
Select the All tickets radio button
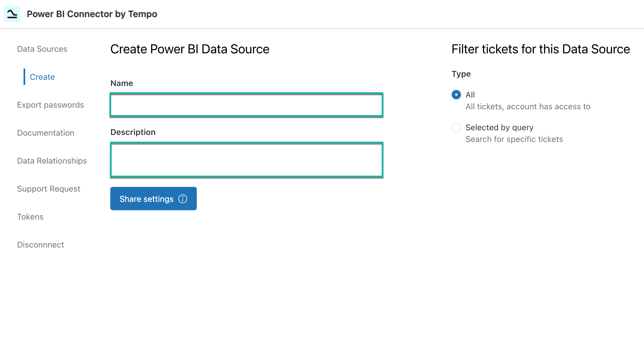tap(456, 95)
